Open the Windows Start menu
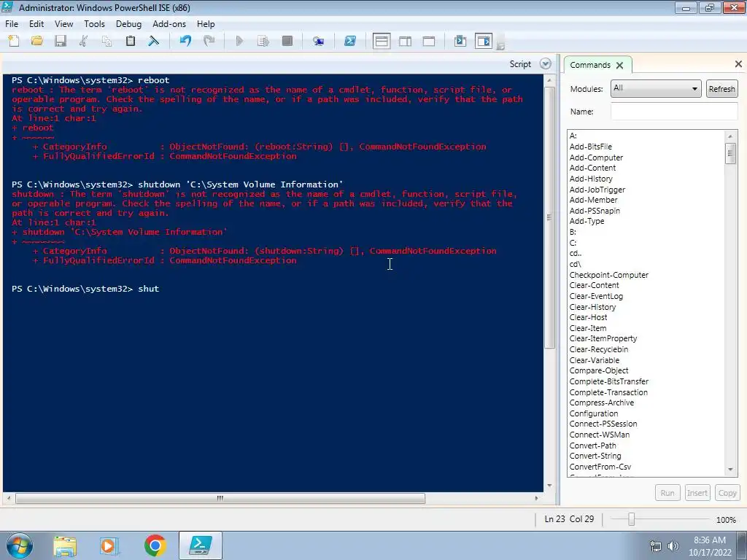 (20, 545)
